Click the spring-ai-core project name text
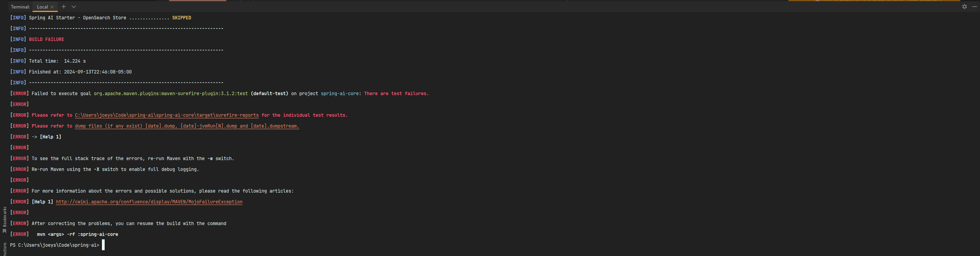 340,94
